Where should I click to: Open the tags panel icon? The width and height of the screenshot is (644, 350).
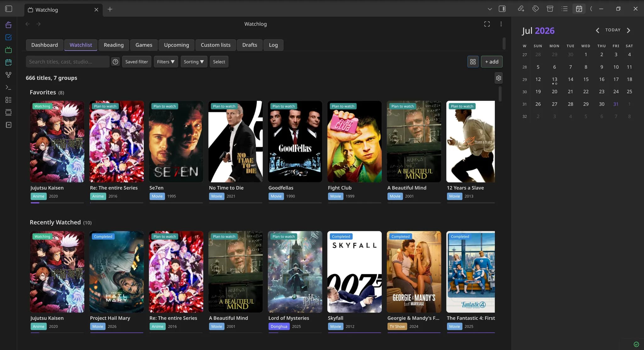536,9
